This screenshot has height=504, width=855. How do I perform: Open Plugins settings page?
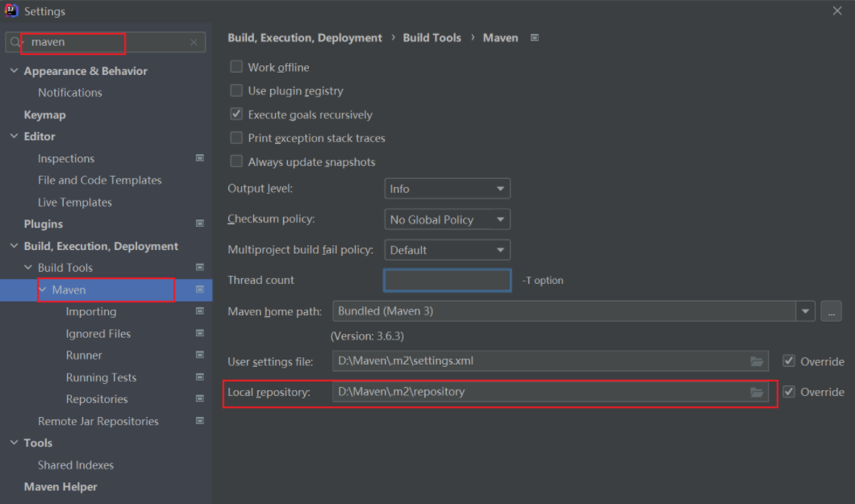coord(43,224)
